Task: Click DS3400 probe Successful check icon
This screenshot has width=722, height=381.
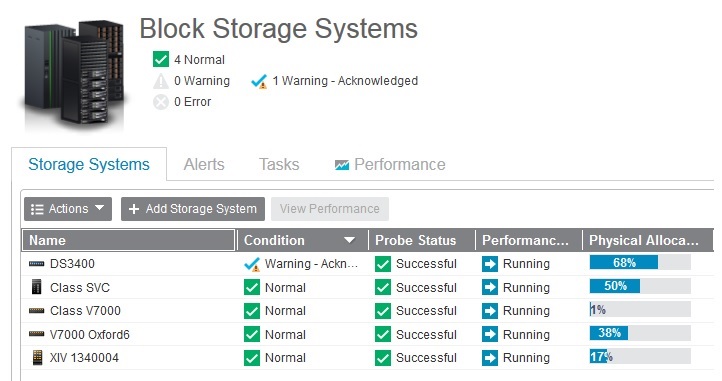Action: 383,264
